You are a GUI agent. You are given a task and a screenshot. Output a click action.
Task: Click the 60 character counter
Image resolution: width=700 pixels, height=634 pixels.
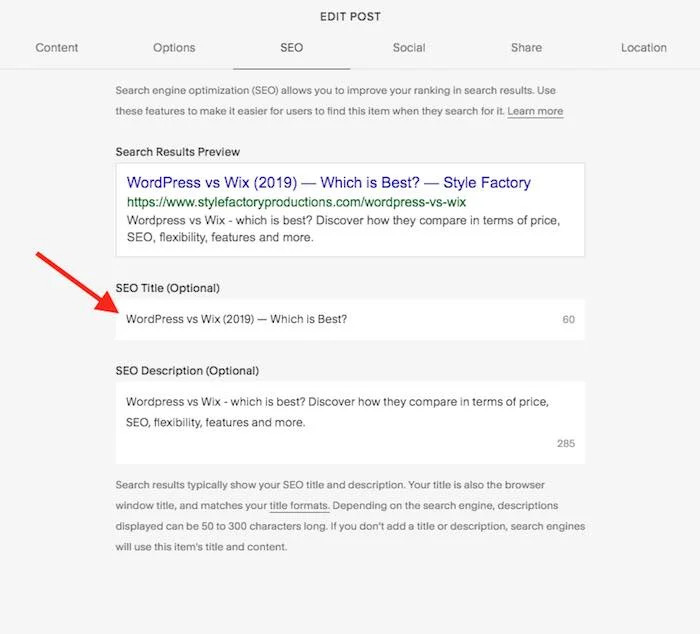point(568,319)
